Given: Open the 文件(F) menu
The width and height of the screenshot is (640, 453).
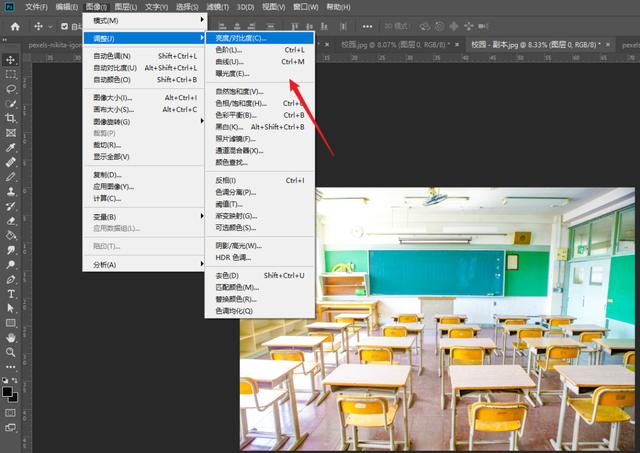Looking at the screenshot, I should pyautogui.click(x=36, y=7).
